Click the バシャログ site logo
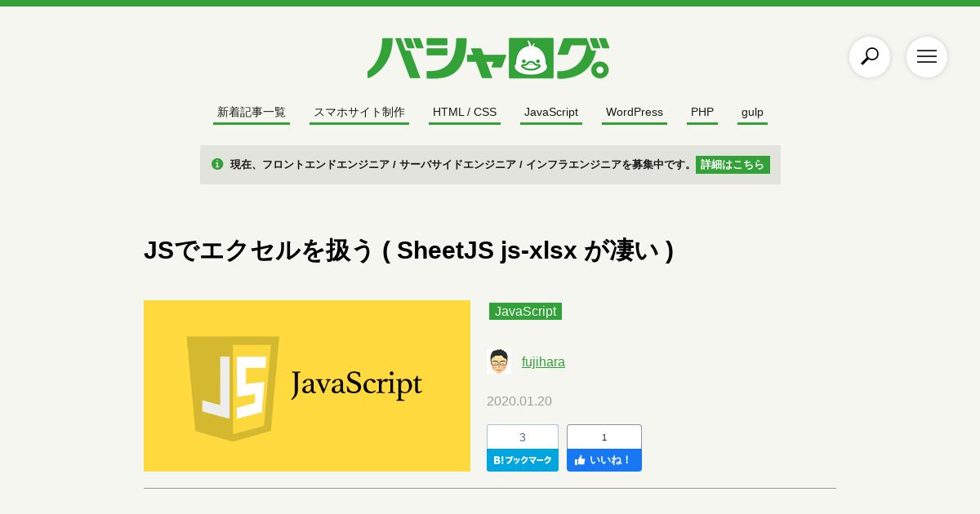The width and height of the screenshot is (980, 514). click(x=488, y=58)
